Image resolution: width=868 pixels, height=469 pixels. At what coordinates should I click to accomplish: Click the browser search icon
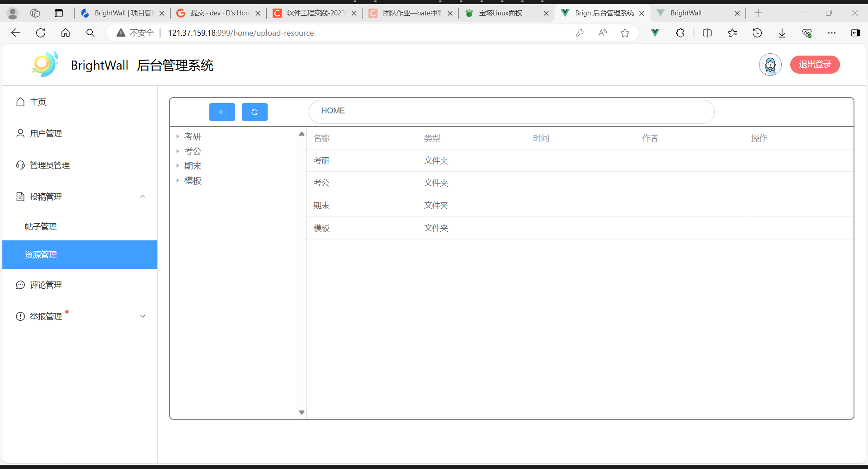tap(90, 33)
